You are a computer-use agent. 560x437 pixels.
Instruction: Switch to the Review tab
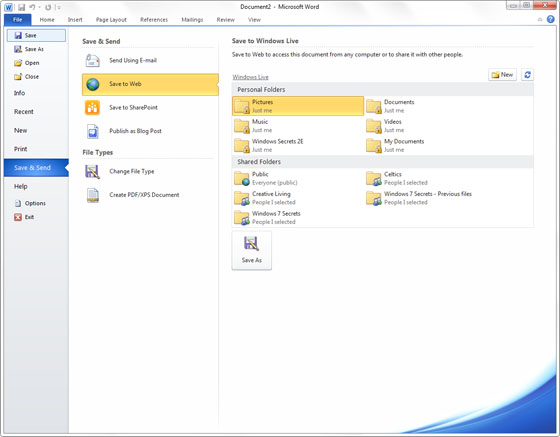click(225, 20)
